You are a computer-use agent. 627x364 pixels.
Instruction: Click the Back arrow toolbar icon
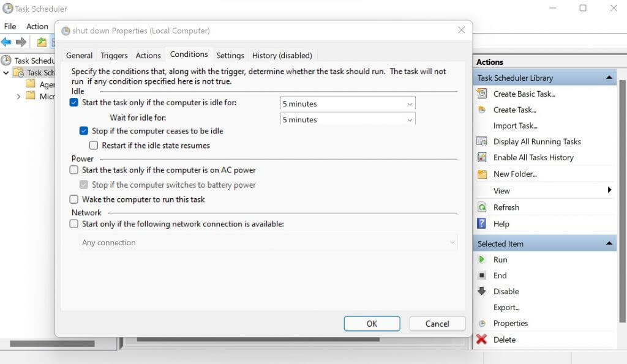6,42
